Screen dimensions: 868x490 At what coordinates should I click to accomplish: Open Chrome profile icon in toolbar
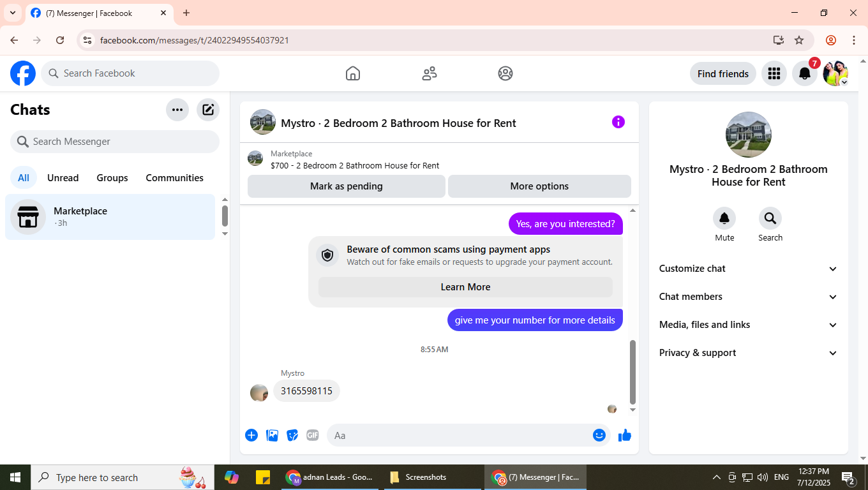click(x=831, y=40)
